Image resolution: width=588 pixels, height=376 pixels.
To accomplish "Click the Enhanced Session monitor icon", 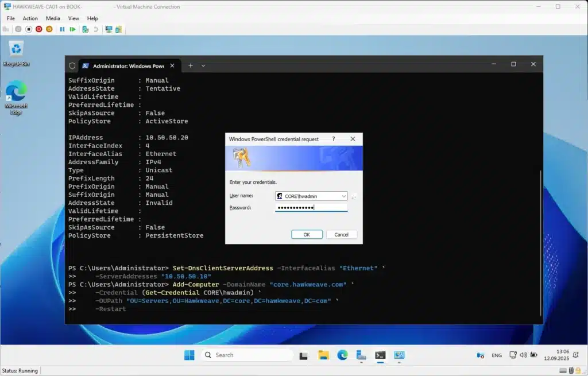I will (x=109, y=29).
